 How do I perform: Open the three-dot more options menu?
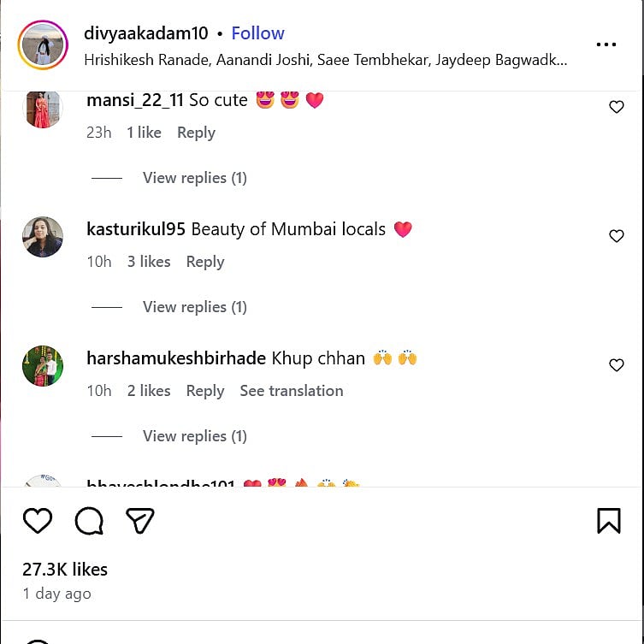click(606, 44)
